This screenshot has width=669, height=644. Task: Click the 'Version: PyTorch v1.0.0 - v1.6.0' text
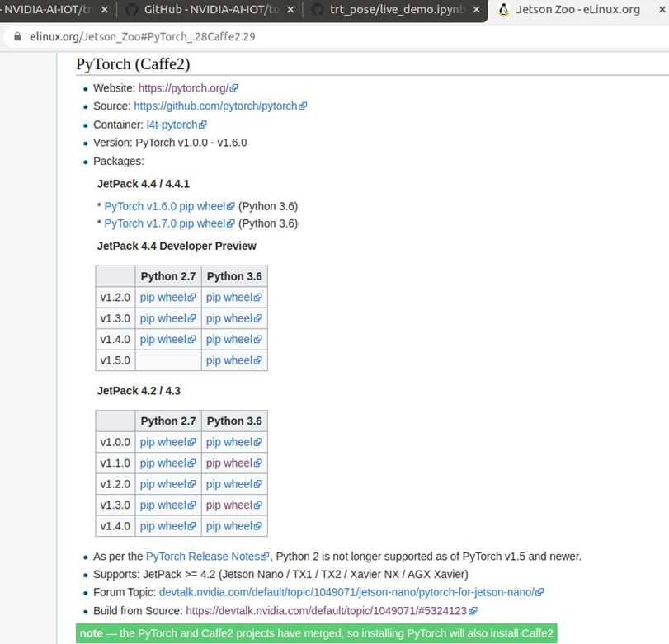coord(170,143)
